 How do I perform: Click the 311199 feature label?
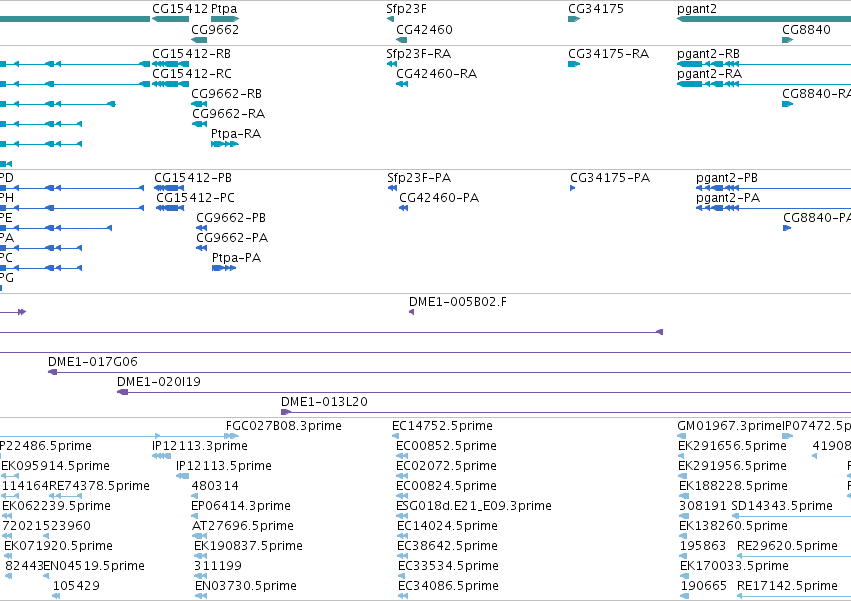[218, 566]
